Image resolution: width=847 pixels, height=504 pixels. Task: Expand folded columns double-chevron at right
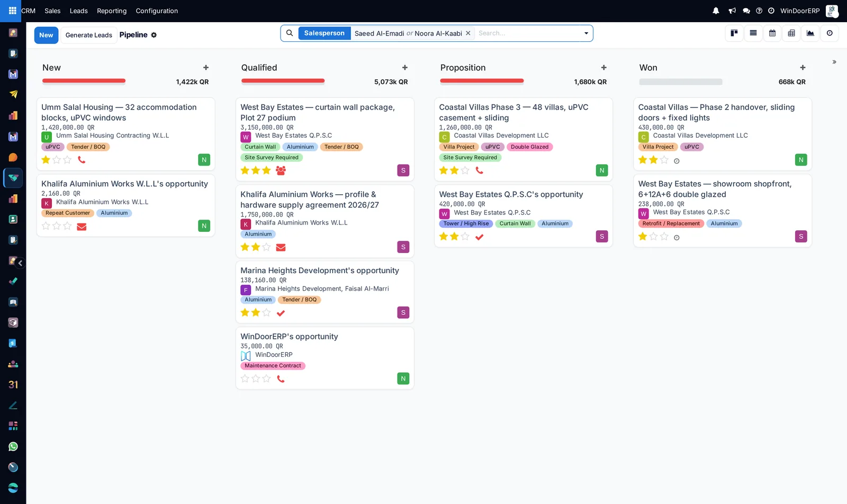click(x=834, y=62)
